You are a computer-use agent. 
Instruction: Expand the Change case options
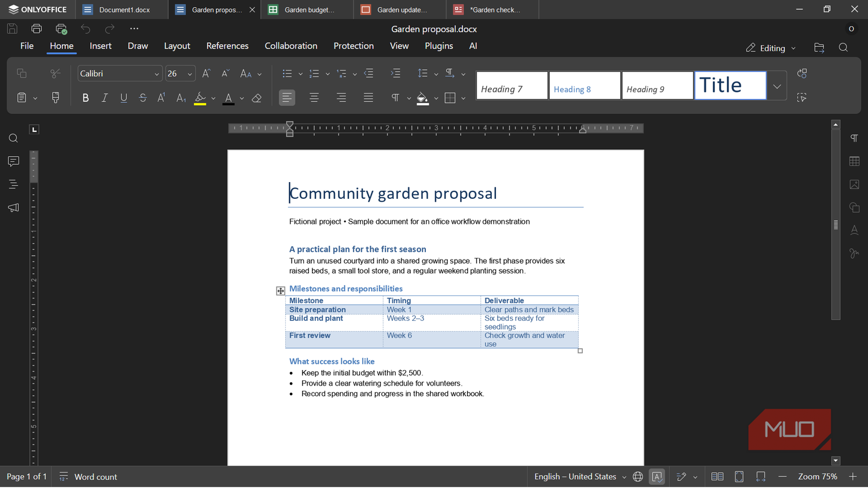click(259, 74)
